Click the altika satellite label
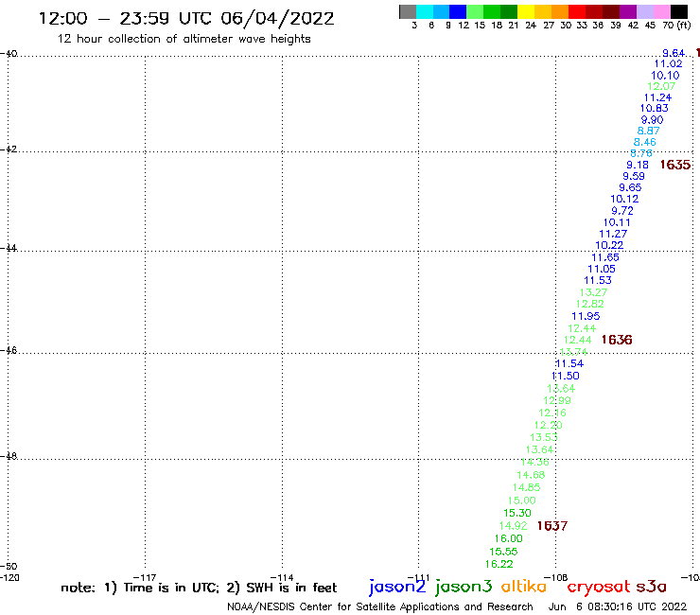Viewport: 700px width, 615px height. click(x=524, y=586)
